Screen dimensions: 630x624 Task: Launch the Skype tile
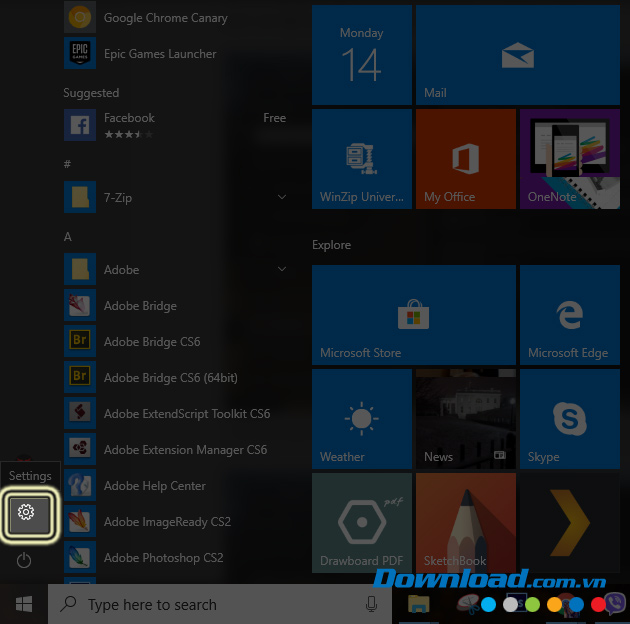pos(570,419)
